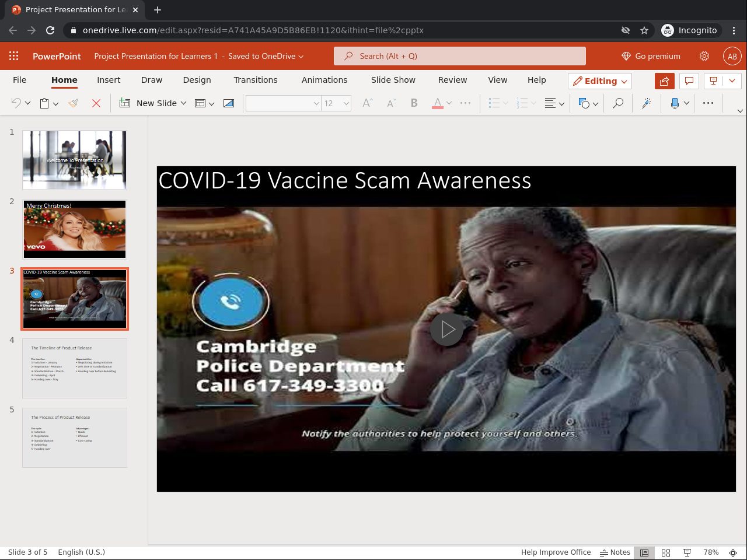Click the Reset slide icon
Image resolution: width=747 pixels, height=560 pixels.
click(229, 103)
